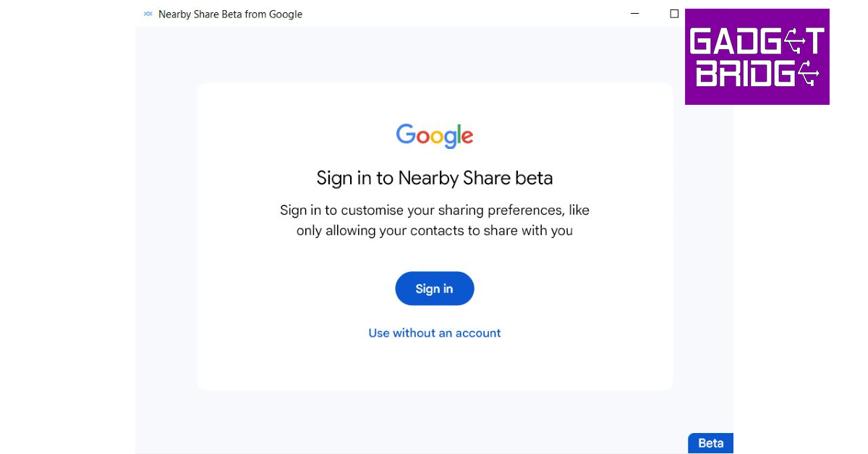Click the blue Beta badge

pos(710,443)
